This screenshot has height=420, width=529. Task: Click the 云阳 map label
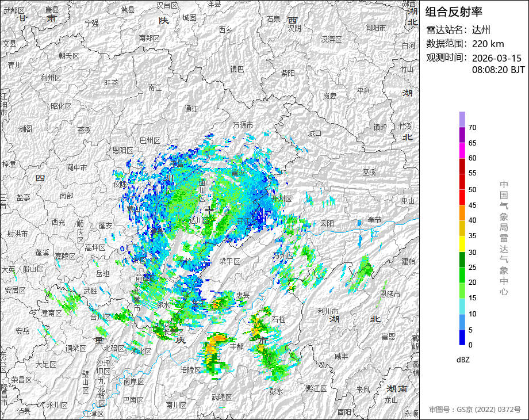327,223
